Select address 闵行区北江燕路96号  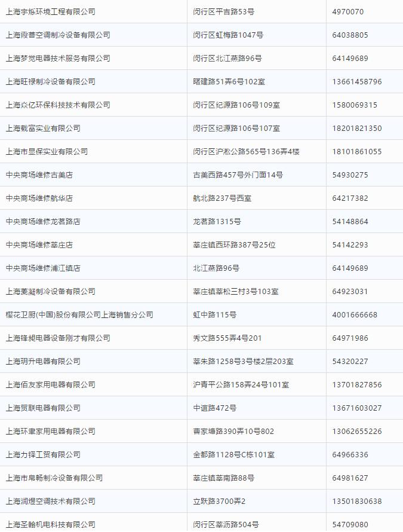click(x=227, y=59)
